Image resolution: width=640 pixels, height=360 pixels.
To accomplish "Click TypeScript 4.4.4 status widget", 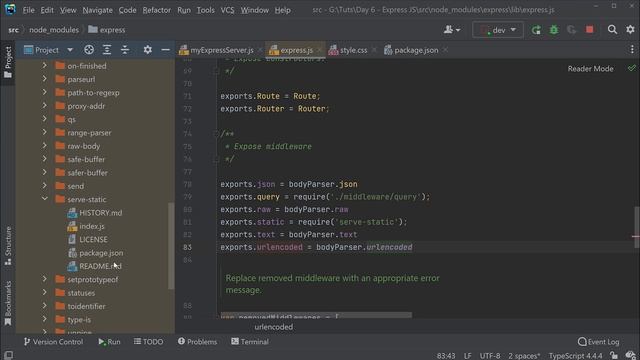I will (x=576, y=356).
